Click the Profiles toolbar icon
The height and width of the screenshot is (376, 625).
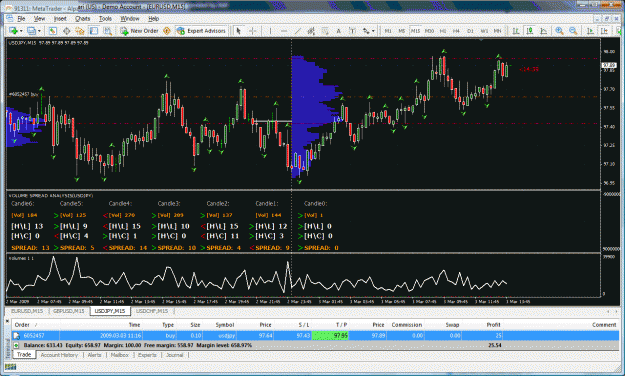coord(31,31)
